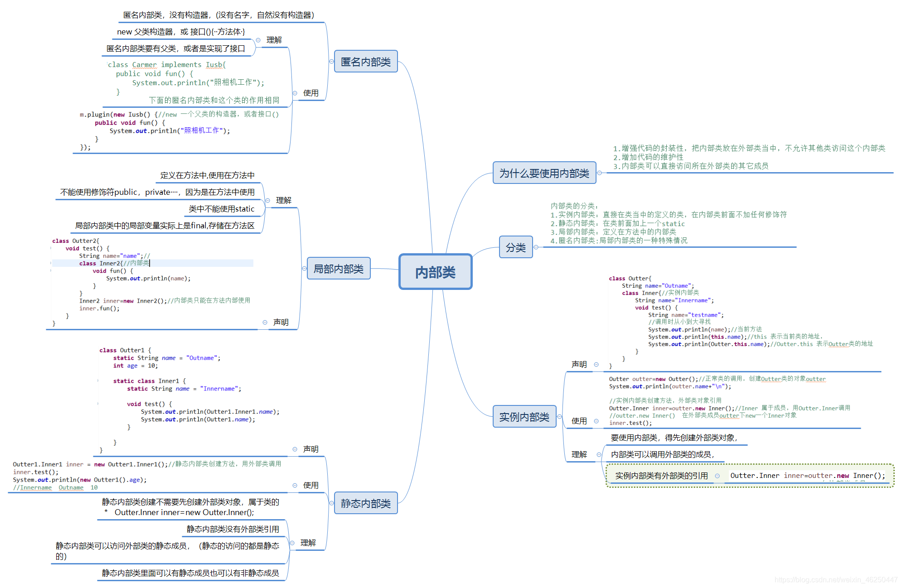Collapse 声明 subtopic under 实例内部类
This screenshot has height=588, width=902.
[x=596, y=365]
